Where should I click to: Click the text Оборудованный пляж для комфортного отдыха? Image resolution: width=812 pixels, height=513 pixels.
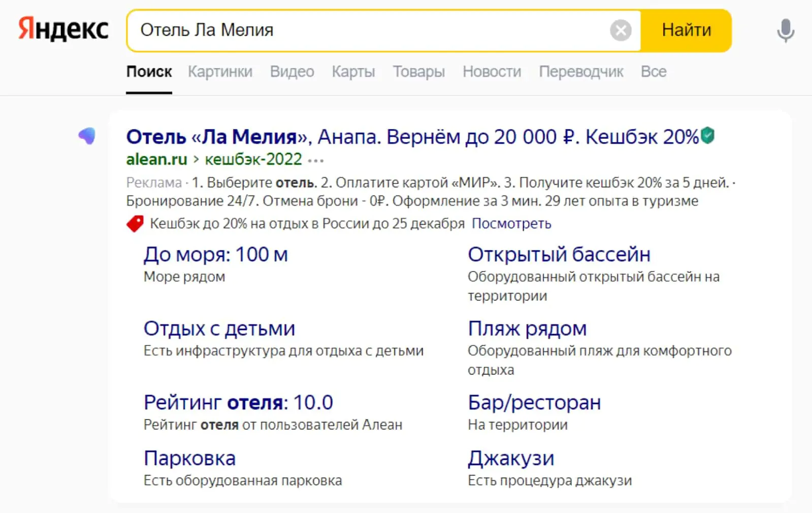click(x=600, y=360)
